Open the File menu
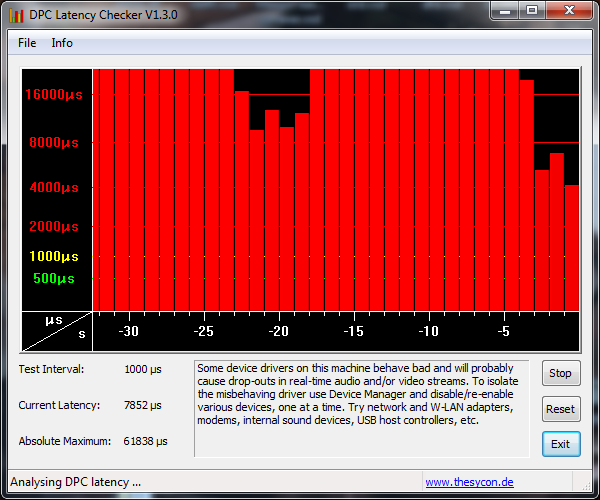The width and height of the screenshot is (600, 500). click(27, 43)
